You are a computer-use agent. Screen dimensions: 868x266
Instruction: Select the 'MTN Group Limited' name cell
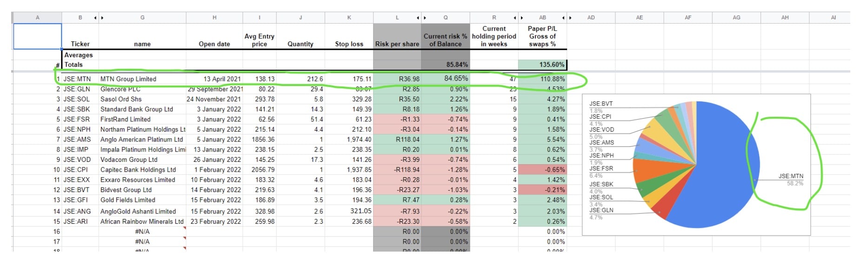142,79
